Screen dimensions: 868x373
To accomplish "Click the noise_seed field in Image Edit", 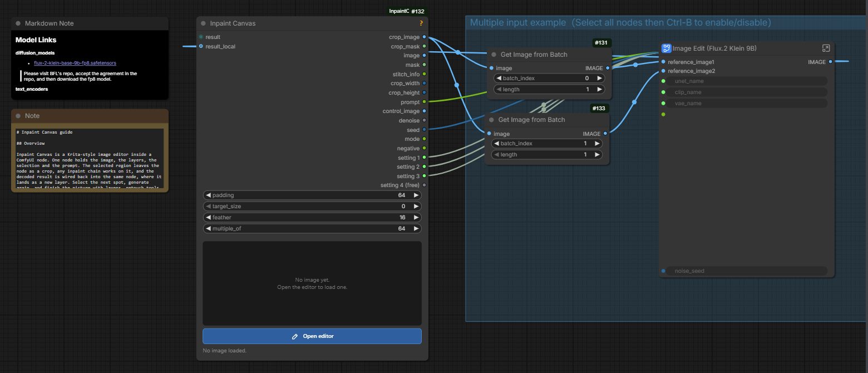I will tap(747, 271).
